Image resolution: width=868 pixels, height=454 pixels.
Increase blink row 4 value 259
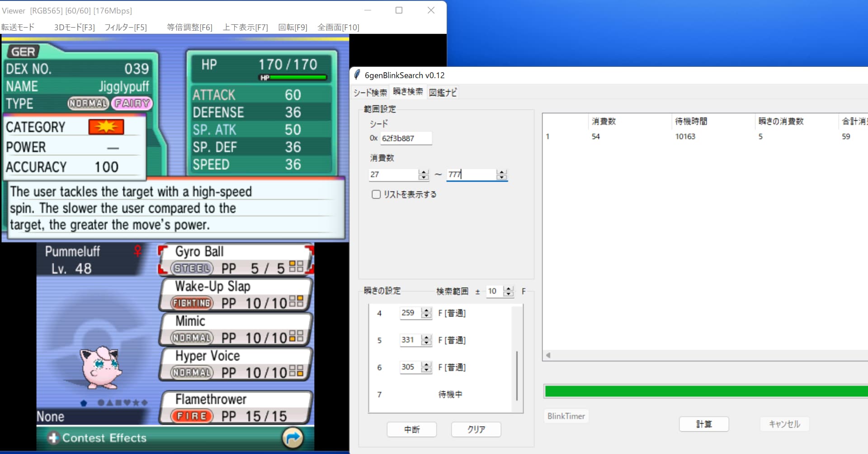(x=426, y=310)
